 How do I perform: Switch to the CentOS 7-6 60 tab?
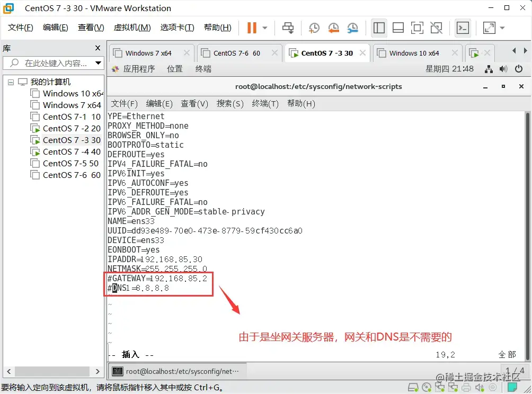pos(236,53)
